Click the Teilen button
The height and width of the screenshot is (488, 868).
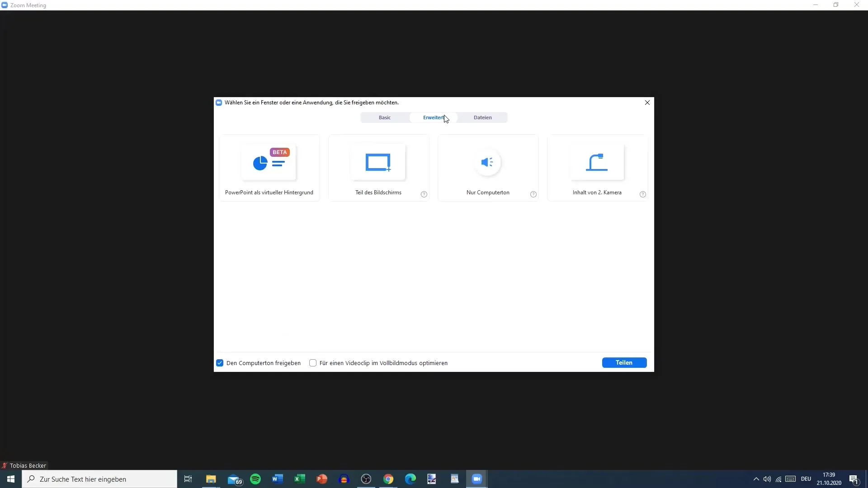(x=624, y=362)
